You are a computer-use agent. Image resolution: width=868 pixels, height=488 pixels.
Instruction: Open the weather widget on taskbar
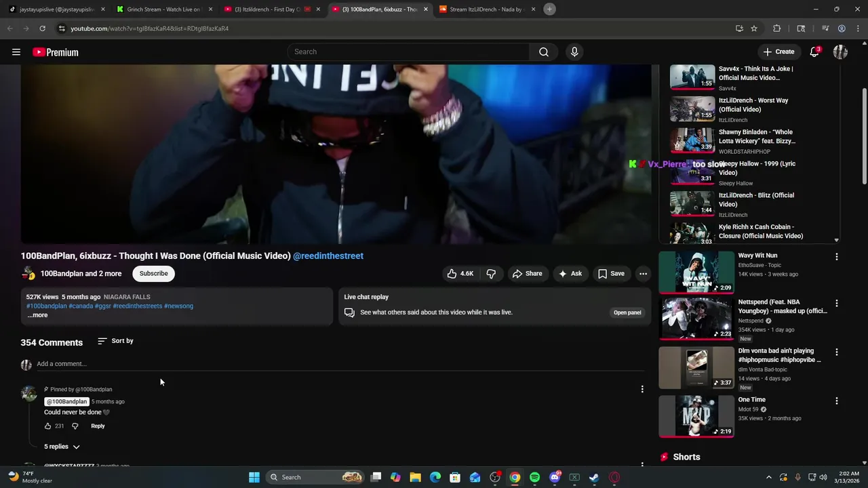coord(28,477)
